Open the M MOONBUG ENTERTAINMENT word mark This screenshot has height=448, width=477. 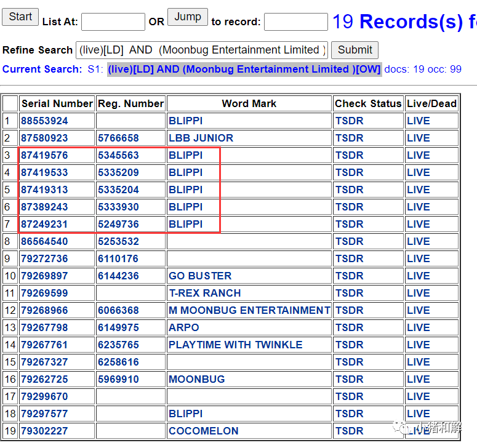point(249,311)
